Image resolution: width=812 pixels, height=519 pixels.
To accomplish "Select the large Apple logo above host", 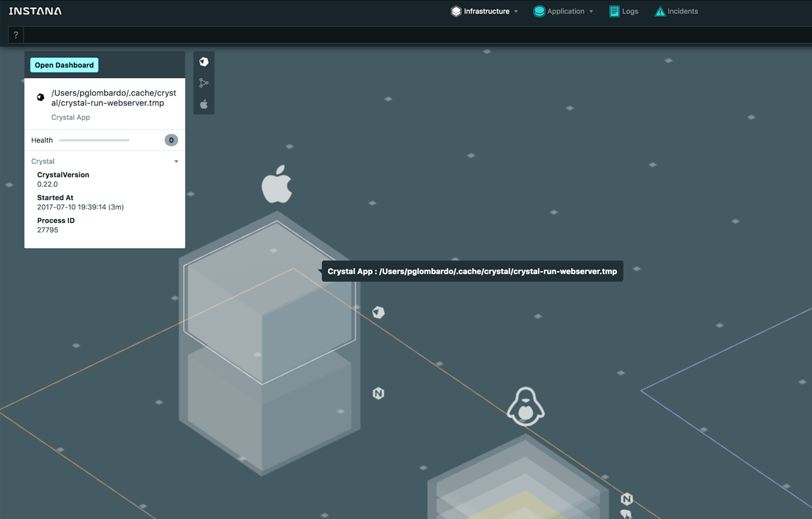I will coord(277,184).
